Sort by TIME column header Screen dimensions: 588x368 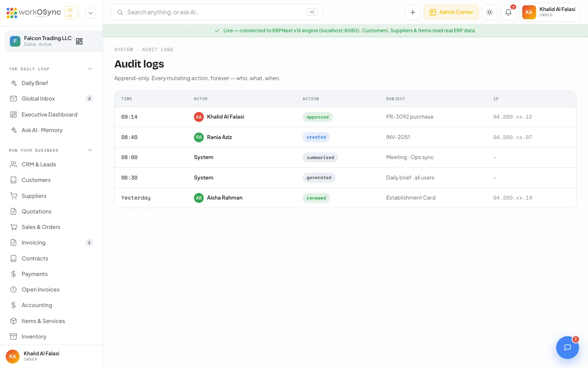(127, 99)
